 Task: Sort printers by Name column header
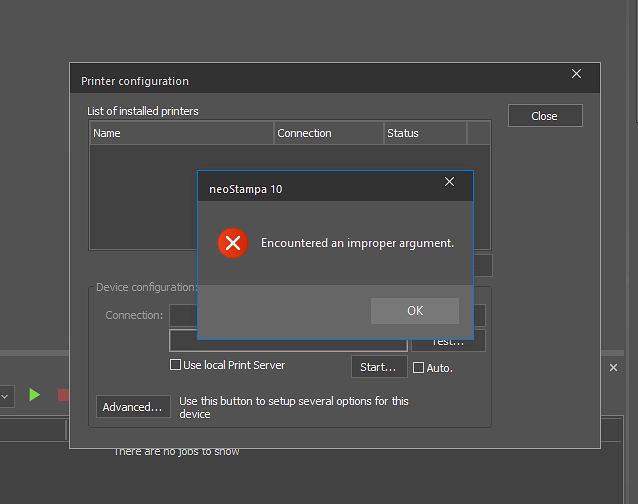181,133
